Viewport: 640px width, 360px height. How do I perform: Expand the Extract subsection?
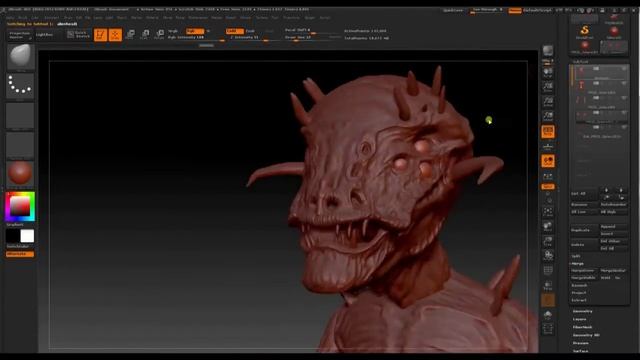pyautogui.click(x=579, y=300)
